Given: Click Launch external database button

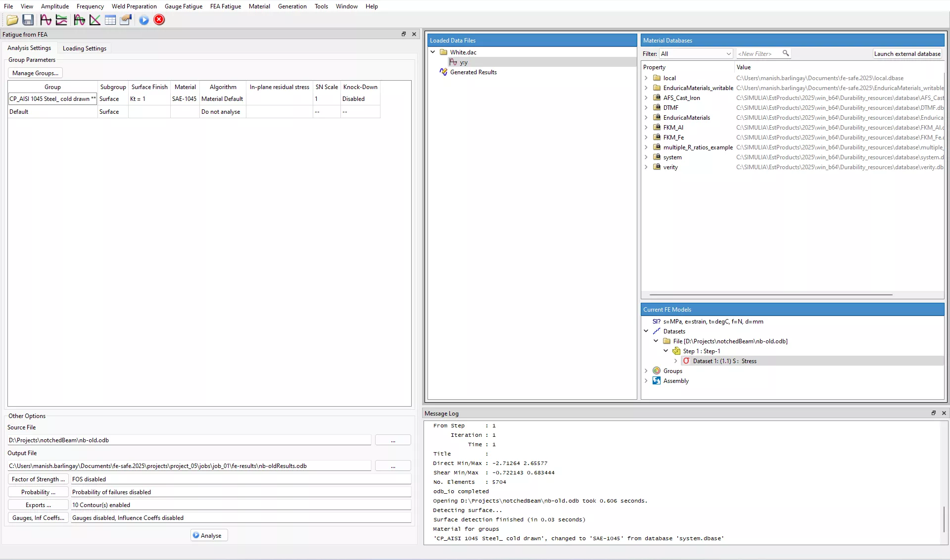Looking at the screenshot, I should (x=907, y=54).
